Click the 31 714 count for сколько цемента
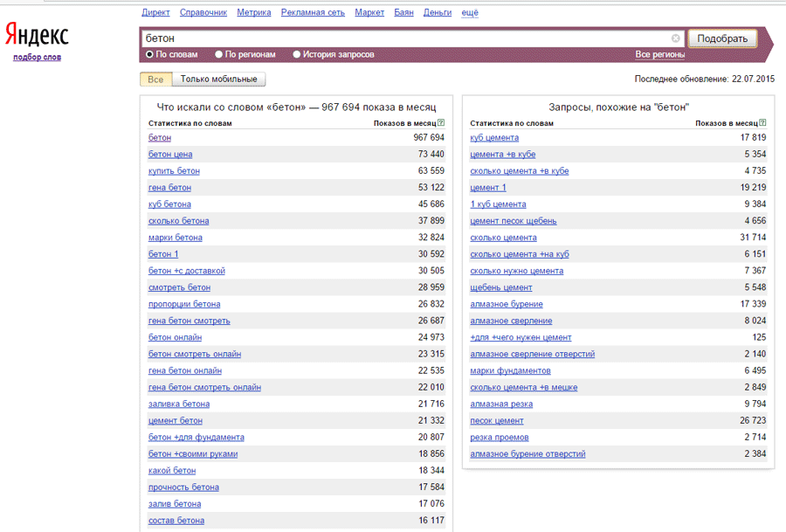 click(753, 237)
